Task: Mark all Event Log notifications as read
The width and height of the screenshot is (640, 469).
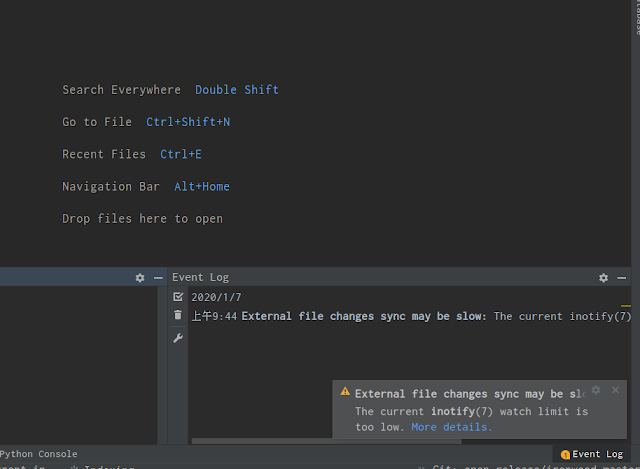Action: coord(178,297)
